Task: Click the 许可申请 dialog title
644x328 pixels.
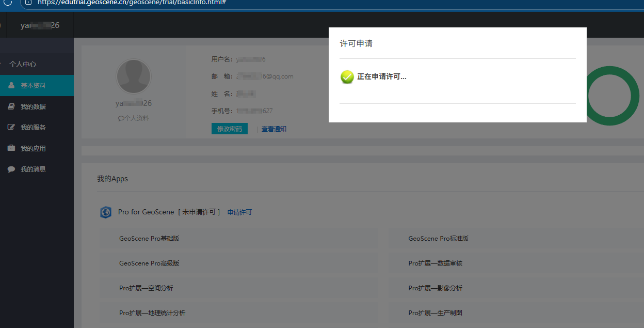Action: 356,43
